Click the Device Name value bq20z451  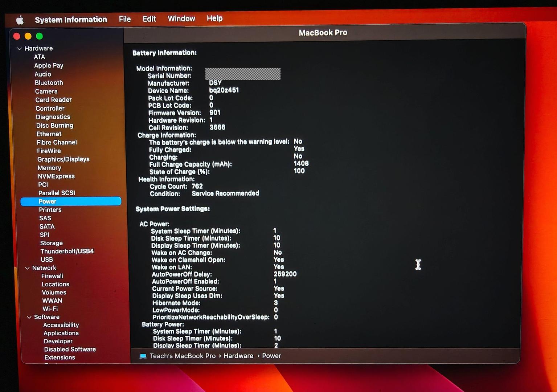[224, 90]
